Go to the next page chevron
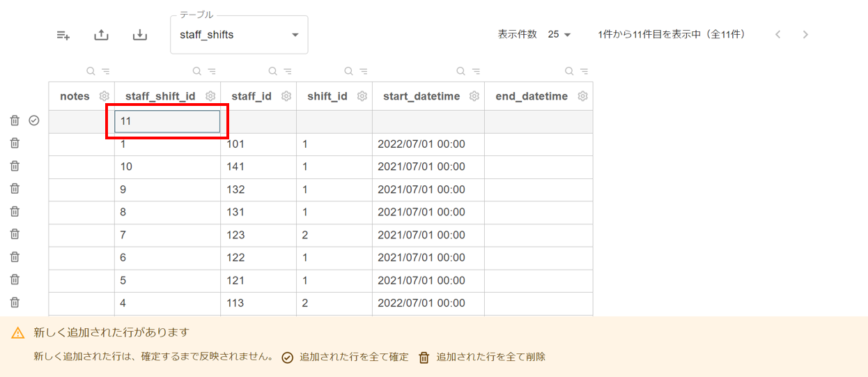The image size is (868, 377). coord(805,34)
